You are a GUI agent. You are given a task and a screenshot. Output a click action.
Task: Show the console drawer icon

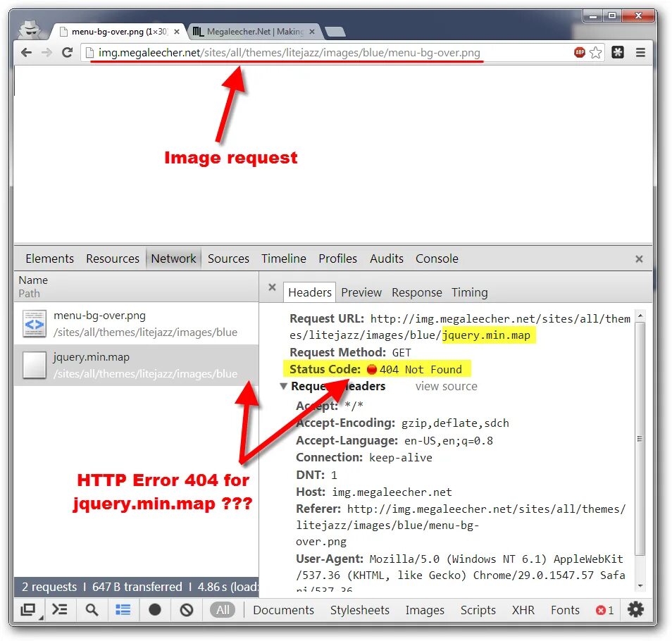tap(60, 609)
